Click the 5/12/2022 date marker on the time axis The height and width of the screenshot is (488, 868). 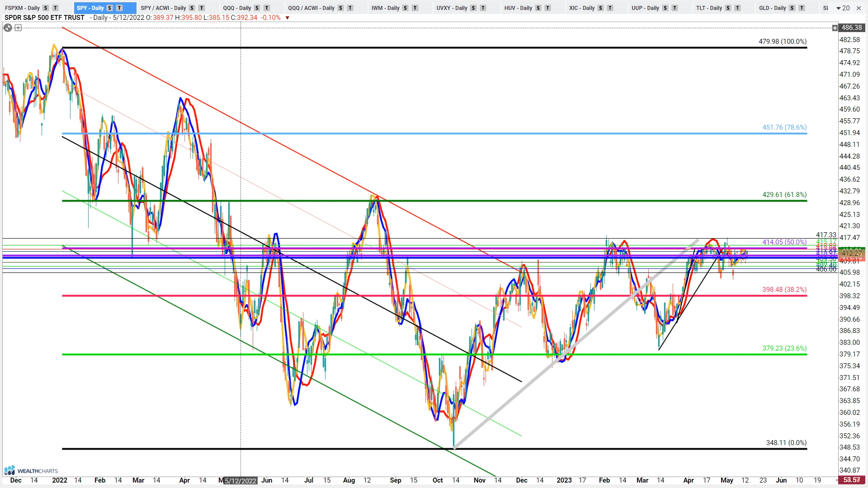click(241, 480)
